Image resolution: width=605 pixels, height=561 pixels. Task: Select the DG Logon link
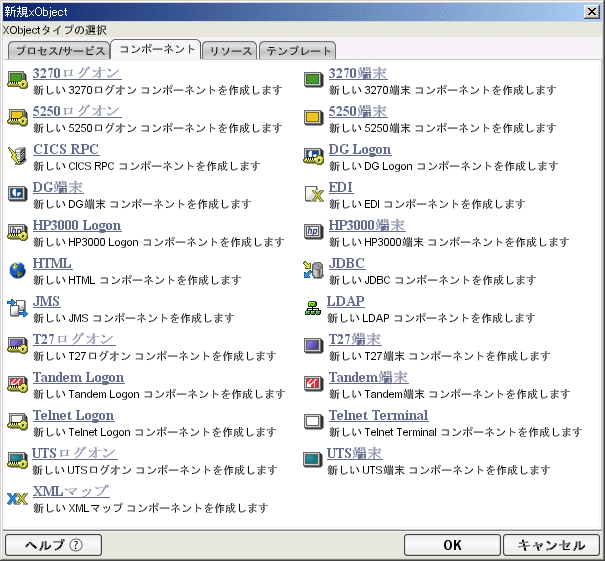coord(360,149)
